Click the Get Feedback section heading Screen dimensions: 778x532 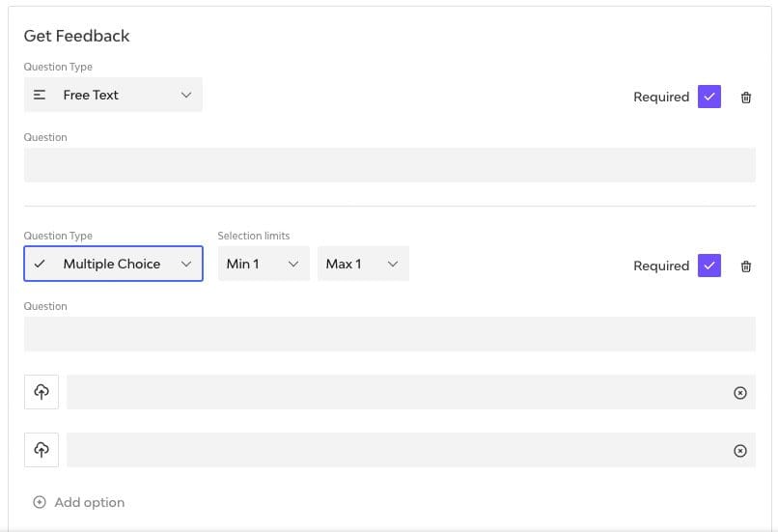point(77,36)
